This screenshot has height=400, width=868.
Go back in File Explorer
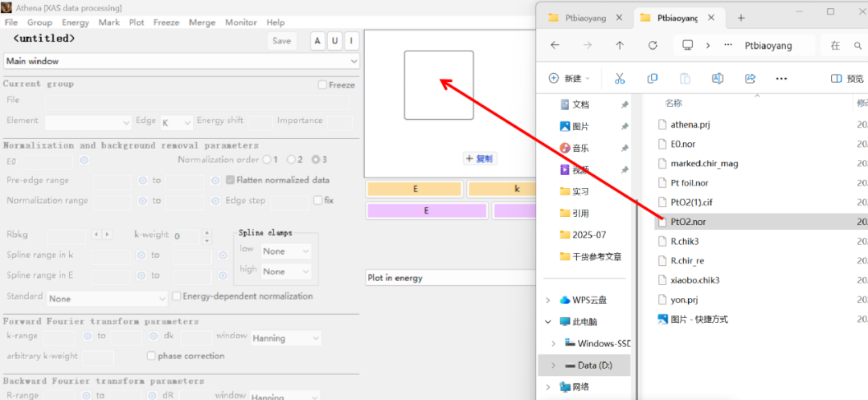555,45
